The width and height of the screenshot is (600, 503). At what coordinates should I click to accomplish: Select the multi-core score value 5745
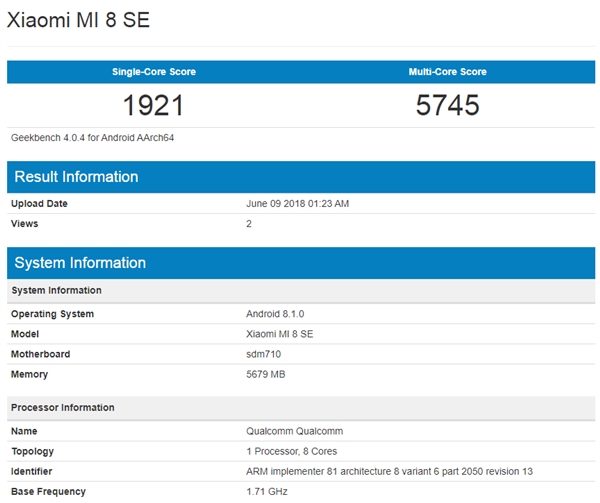449,105
